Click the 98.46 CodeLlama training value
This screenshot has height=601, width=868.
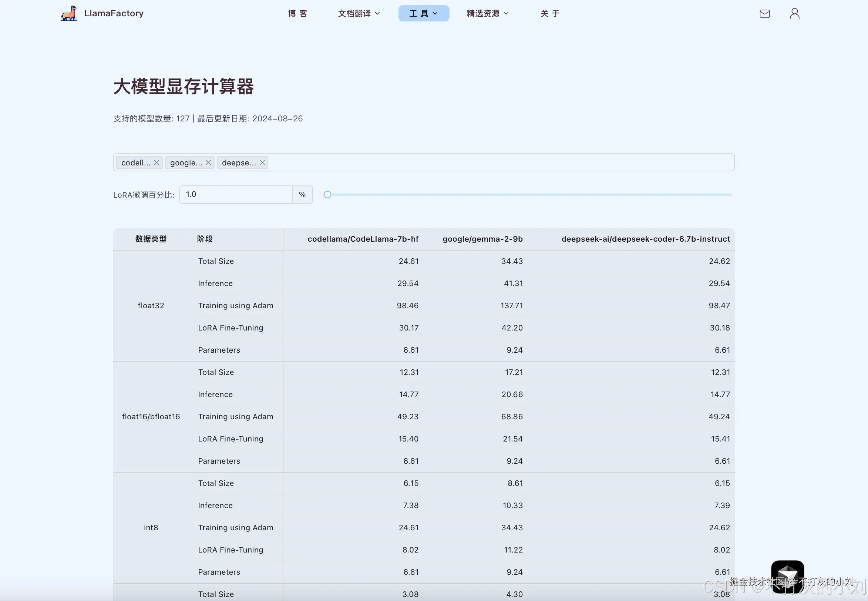(408, 306)
